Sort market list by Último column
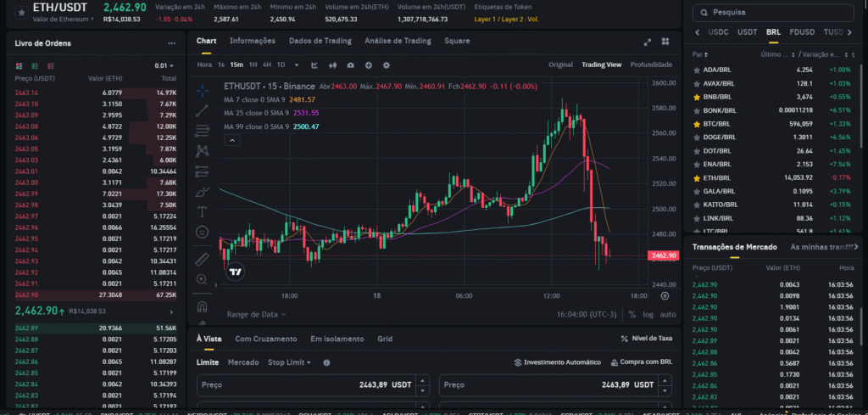868x415 pixels. point(778,54)
